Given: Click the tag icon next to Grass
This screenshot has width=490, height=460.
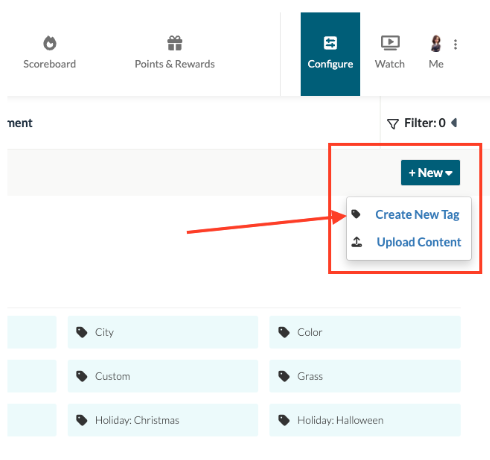Looking at the screenshot, I should [284, 376].
